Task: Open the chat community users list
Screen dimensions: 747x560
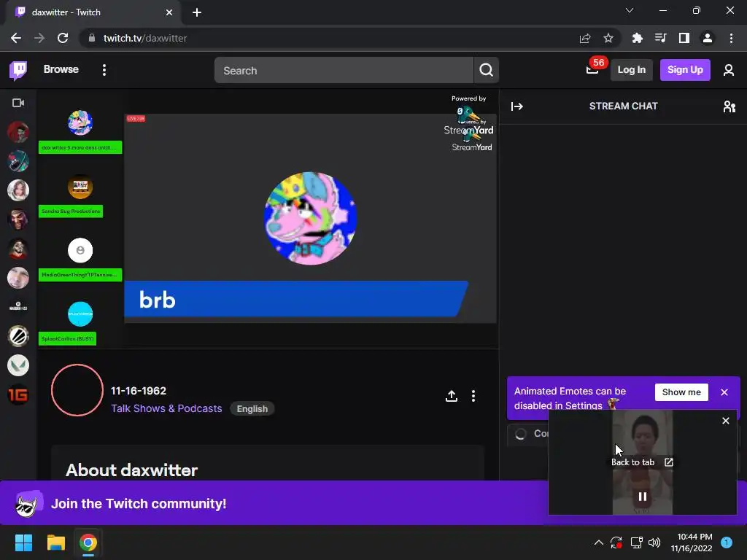Action: coord(729,106)
